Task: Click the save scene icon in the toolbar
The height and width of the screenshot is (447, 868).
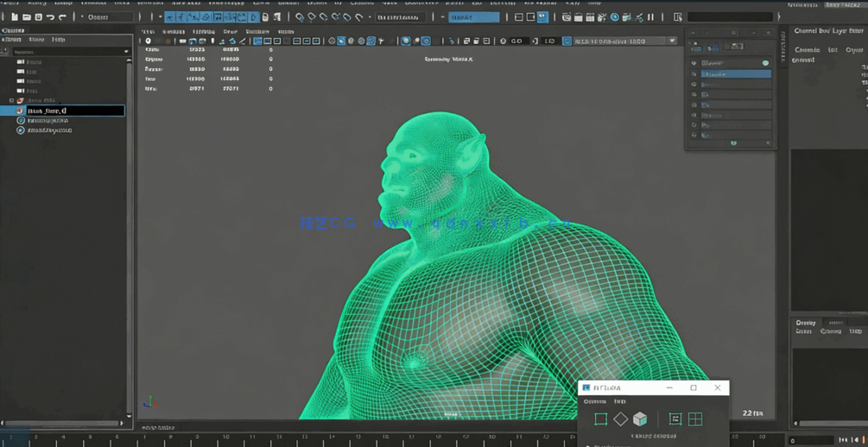Action: [x=38, y=17]
